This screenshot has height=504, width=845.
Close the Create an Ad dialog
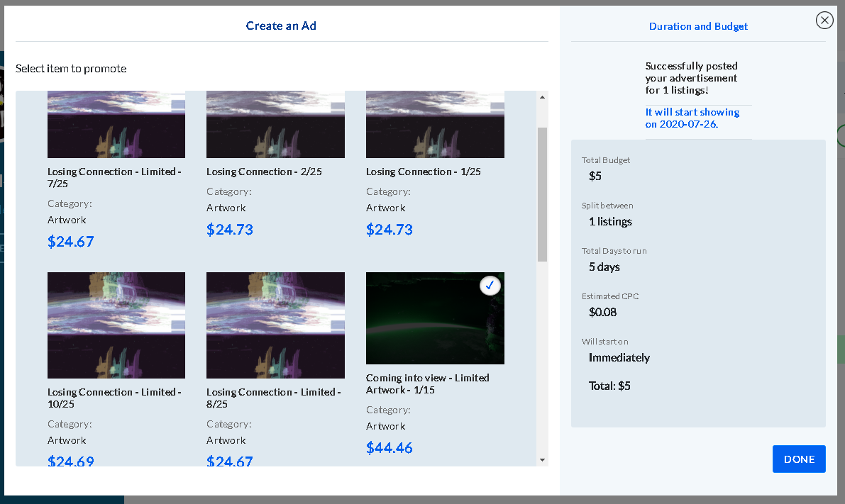coord(824,21)
